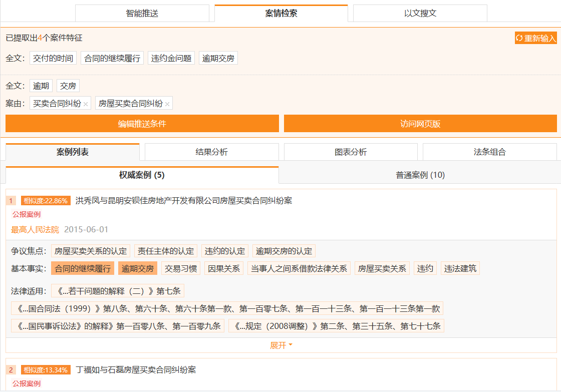Viewport: 561px width, 392px height.
Task: Click the 编辑推送条件 button
Action: point(142,124)
